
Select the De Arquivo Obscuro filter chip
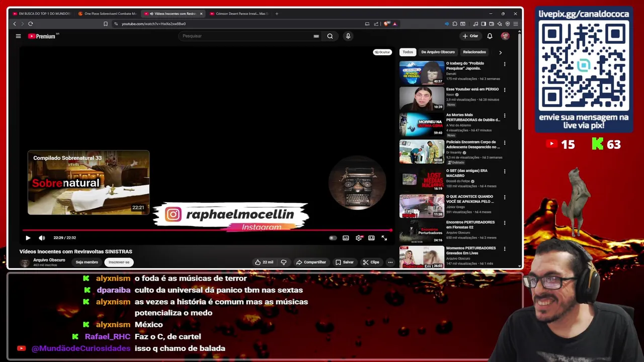pyautogui.click(x=438, y=52)
